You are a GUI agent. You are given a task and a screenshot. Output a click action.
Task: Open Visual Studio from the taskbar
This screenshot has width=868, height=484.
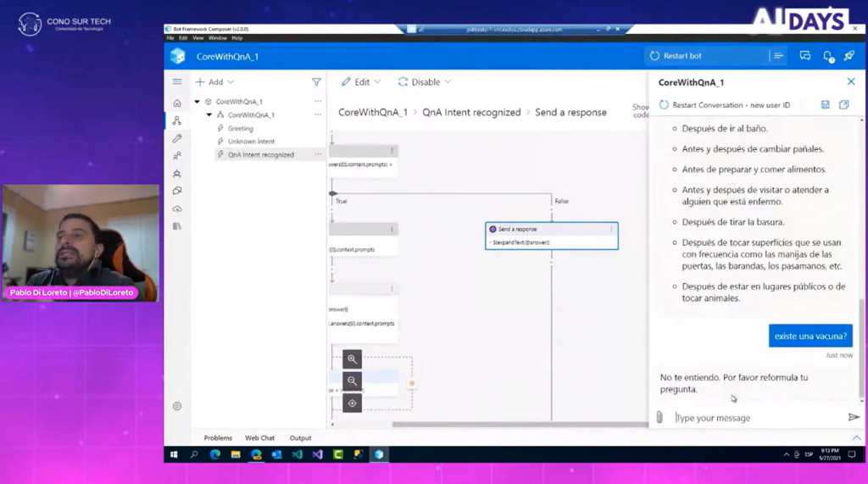[317, 454]
